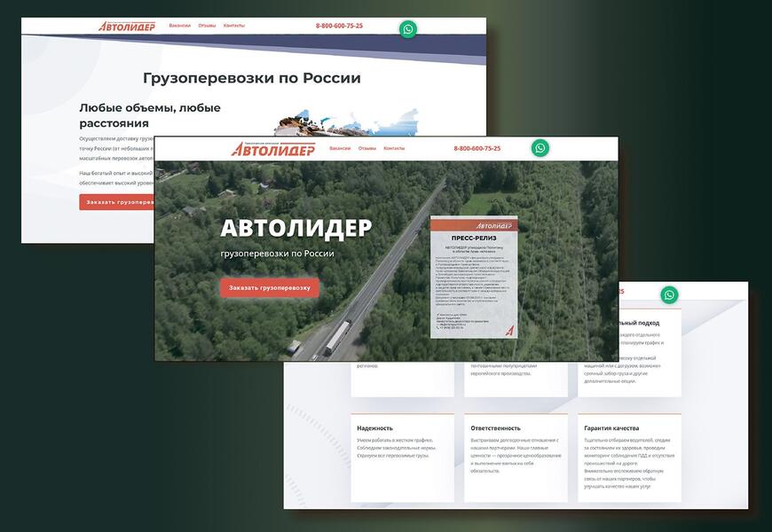
Task: Click phone number 8-800-600-75-25 on top white page
Action: [x=339, y=27]
